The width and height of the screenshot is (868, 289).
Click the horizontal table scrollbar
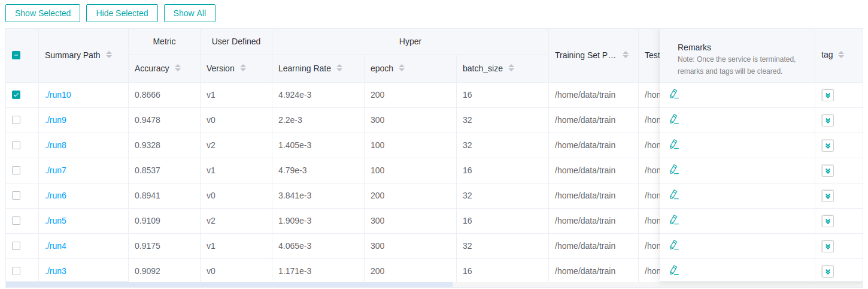[x=229, y=285]
